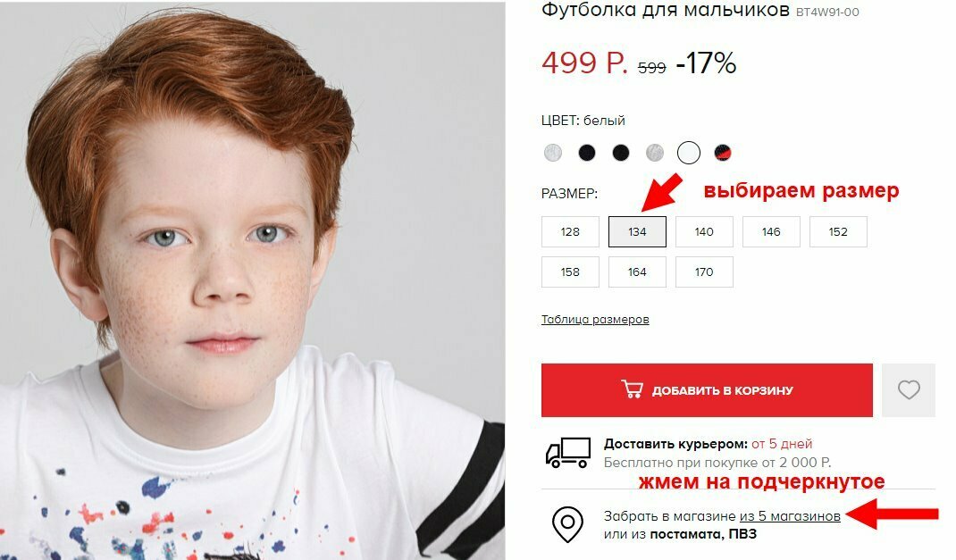
Task: Open the Таблица размеров size chart link
Action: pyautogui.click(x=595, y=320)
